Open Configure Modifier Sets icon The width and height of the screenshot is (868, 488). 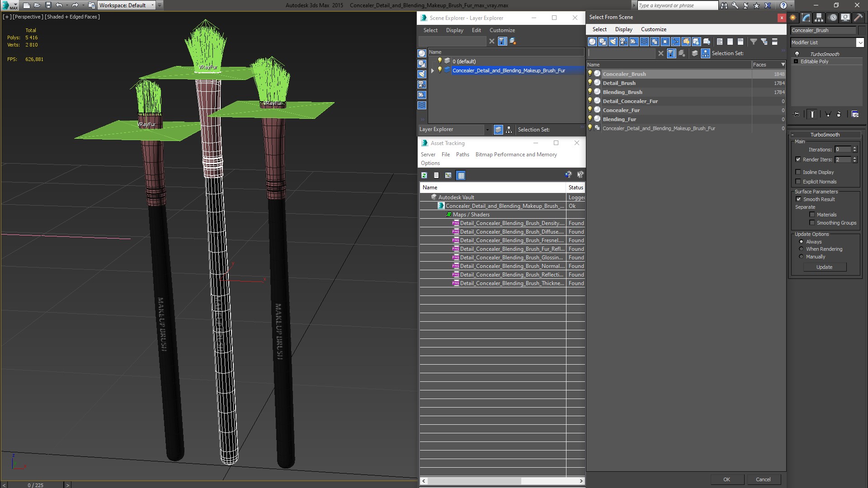tap(855, 114)
